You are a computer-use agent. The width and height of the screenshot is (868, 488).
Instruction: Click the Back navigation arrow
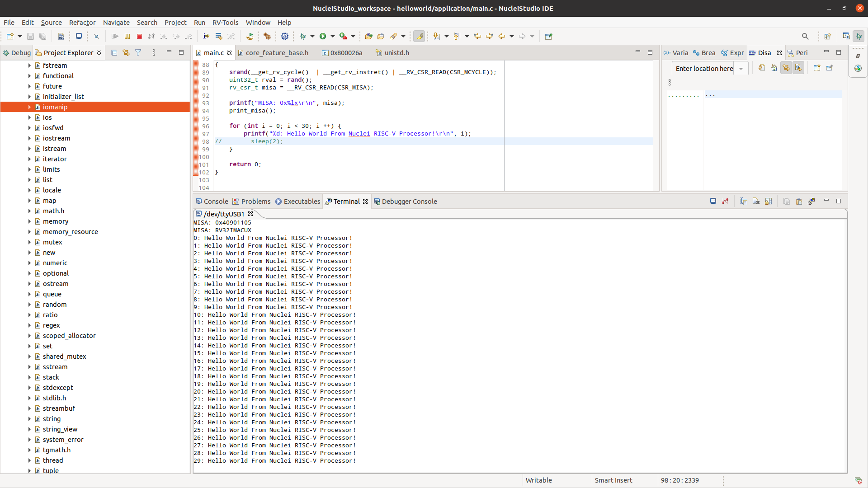coord(501,36)
